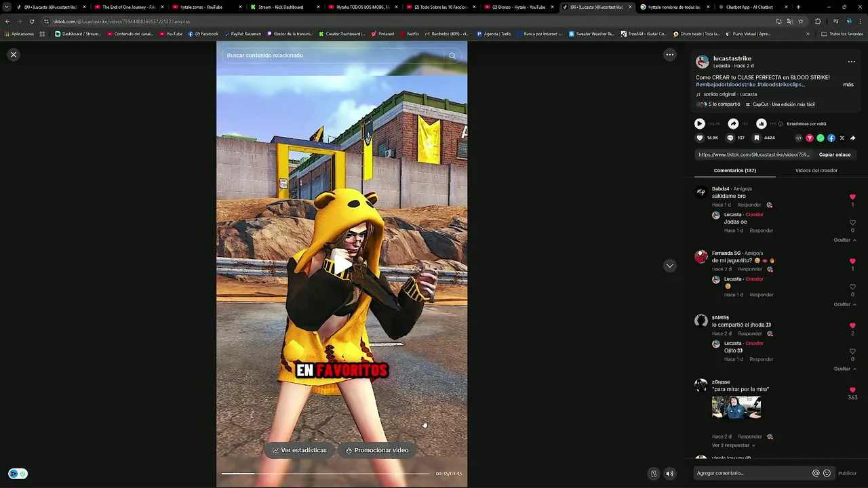
Task: Open emoji picker in comment box
Action: coord(827,473)
